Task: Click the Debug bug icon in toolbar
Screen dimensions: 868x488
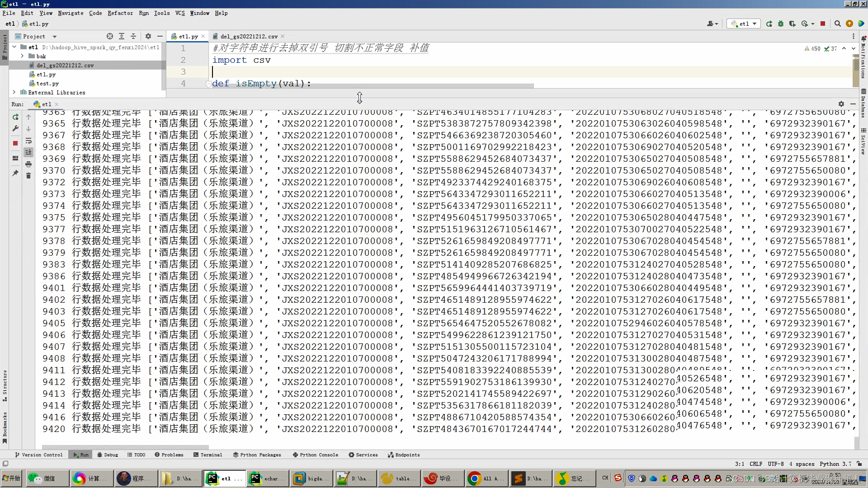Action: 781,24
